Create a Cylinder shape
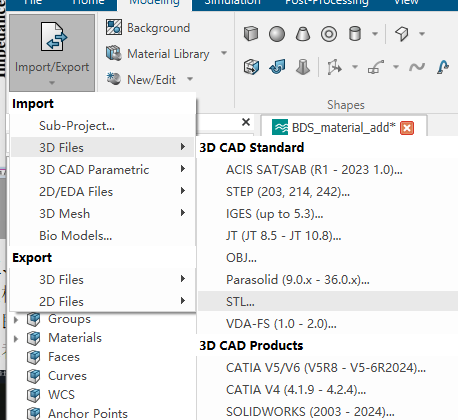458x420 pixels. [x=355, y=34]
